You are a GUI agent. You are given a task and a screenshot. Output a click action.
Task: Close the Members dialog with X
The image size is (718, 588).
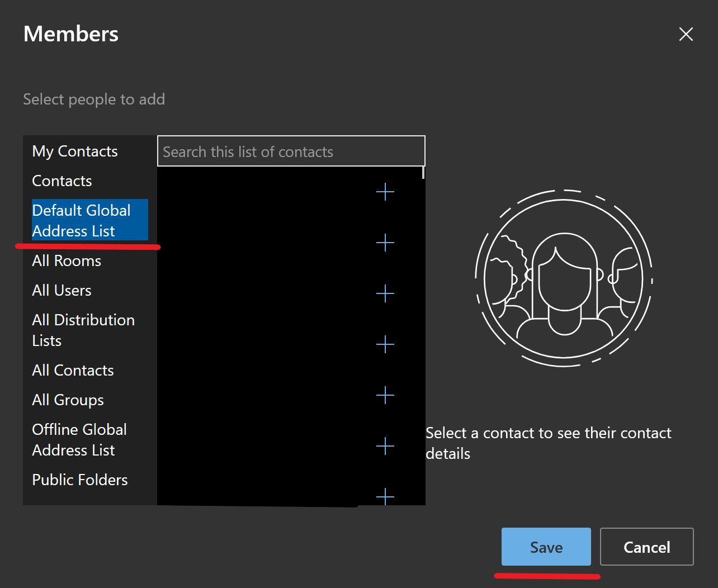[x=686, y=34]
